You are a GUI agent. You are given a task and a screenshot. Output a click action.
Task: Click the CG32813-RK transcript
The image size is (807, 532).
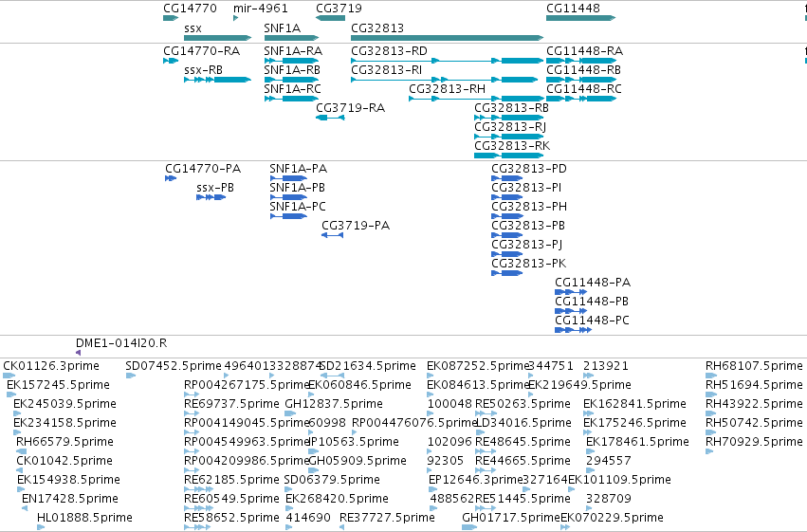click(x=509, y=156)
